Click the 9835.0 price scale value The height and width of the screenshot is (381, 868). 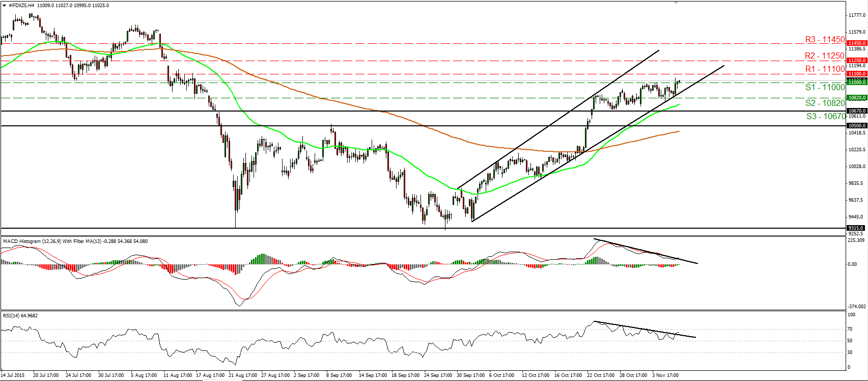(x=856, y=183)
